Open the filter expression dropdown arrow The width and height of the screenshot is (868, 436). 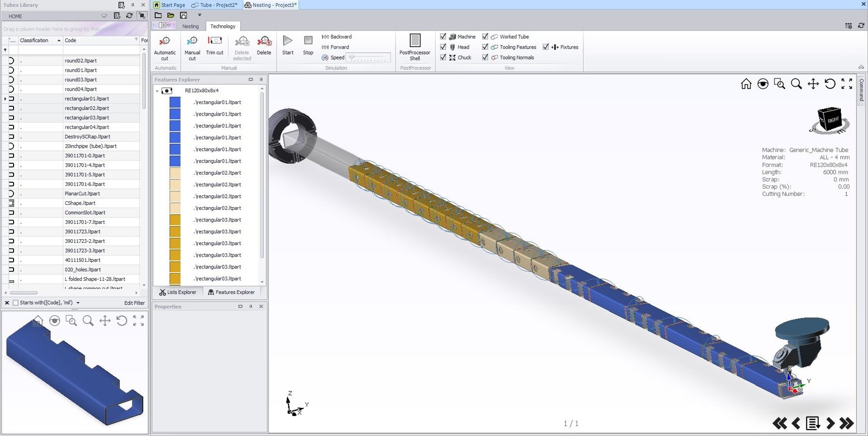tap(78, 303)
